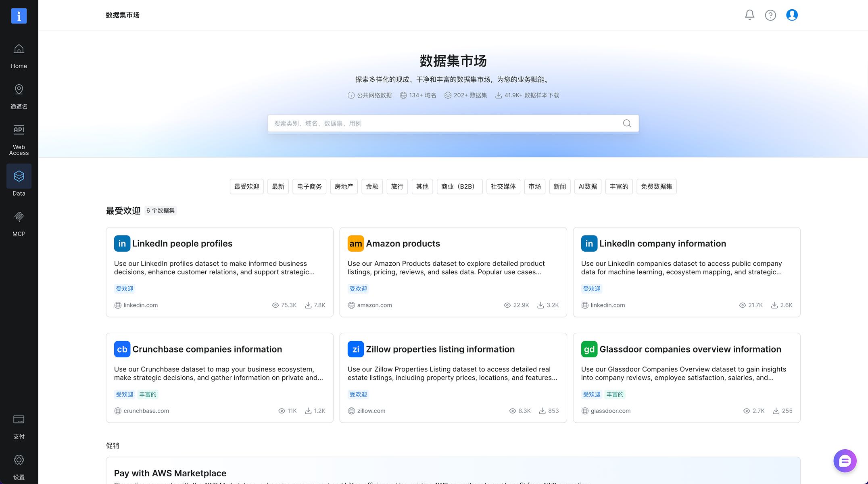Image resolution: width=868 pixels, height=484 pixels.
Task: Select the 旅行 category filter
Action: [x=397, y=186]
